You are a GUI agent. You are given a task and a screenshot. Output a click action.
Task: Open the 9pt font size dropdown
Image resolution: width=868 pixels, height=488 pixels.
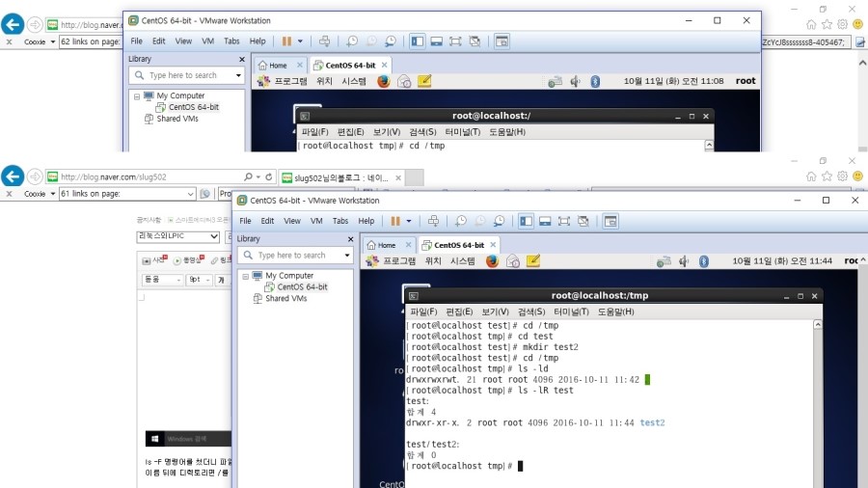[x=199, y=280]
